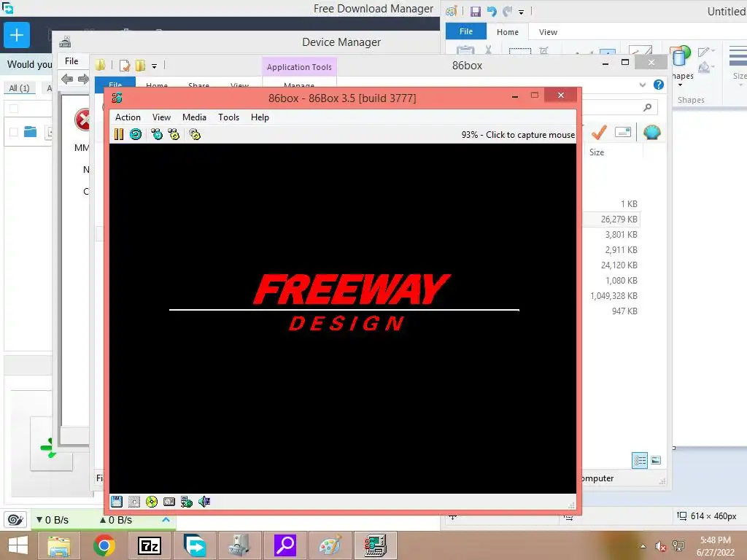Click the 86Box hard reset icon

point(136,134)
